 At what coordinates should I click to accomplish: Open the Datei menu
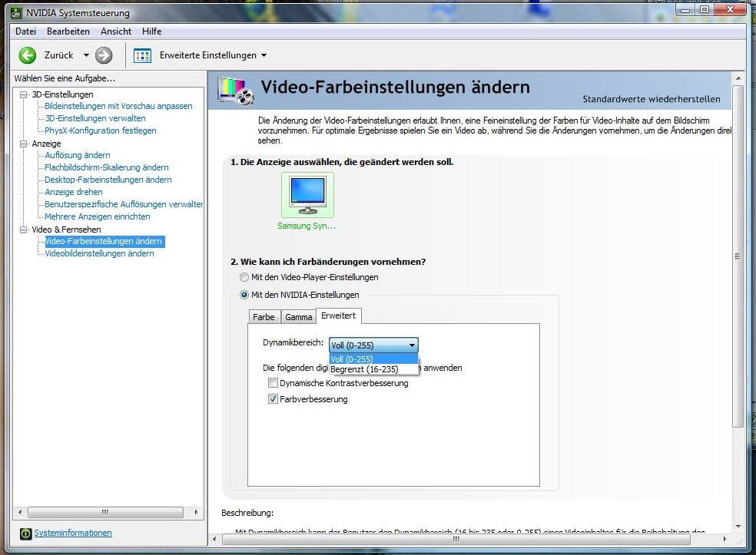click(x=25, y=31)
